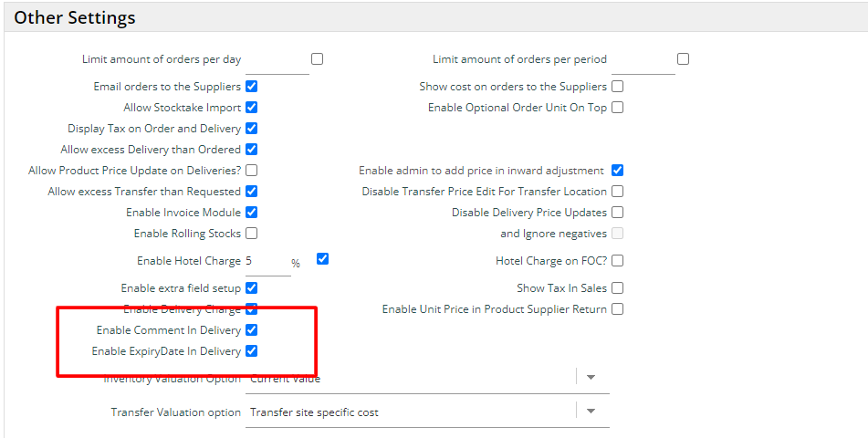868x438 pixels.
Task: Open Inventory Valuation Option dropdown arrow
Action: point(591,378)
